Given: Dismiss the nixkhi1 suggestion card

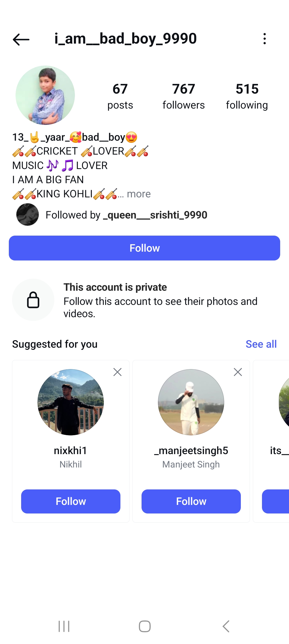Looking at the screenshot, I should 117,372.
